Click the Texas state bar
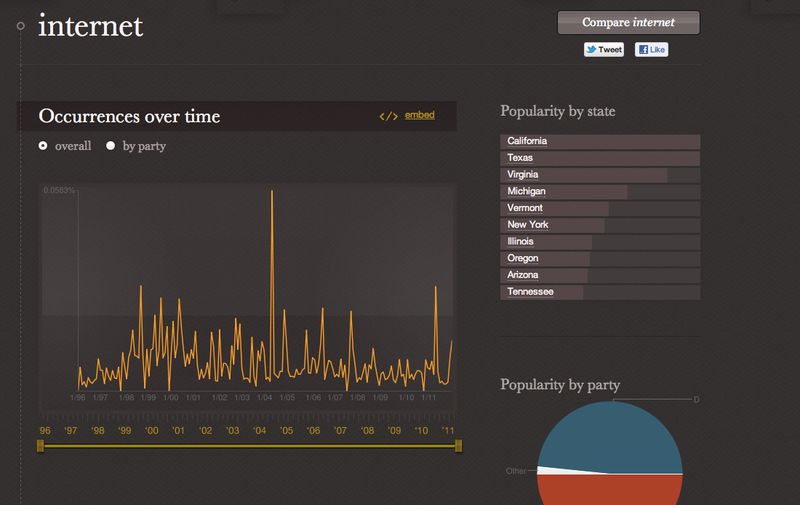The image size is (800, 505). point(600,158)
